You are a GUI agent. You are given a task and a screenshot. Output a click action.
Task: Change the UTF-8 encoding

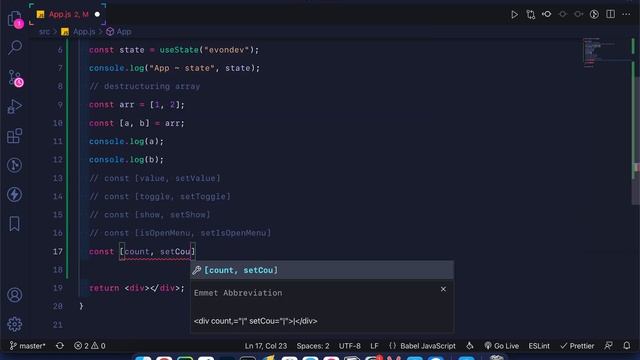(x=349, y=346)
